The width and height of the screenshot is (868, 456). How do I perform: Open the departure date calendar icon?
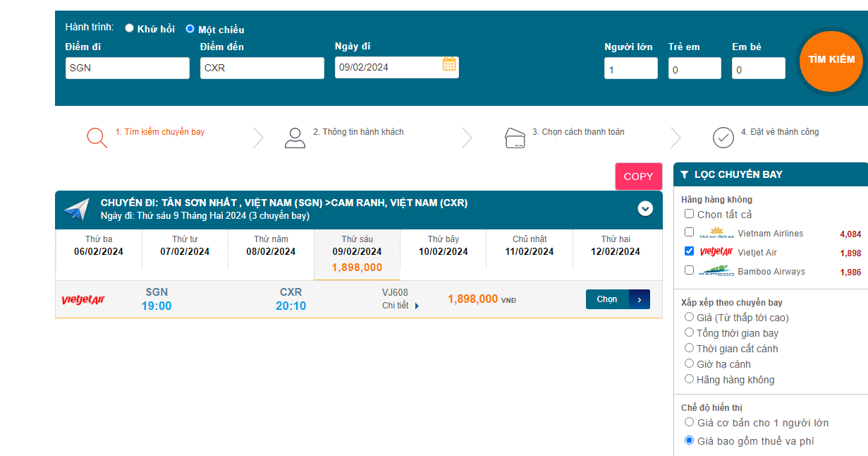[x=449, y=64]
